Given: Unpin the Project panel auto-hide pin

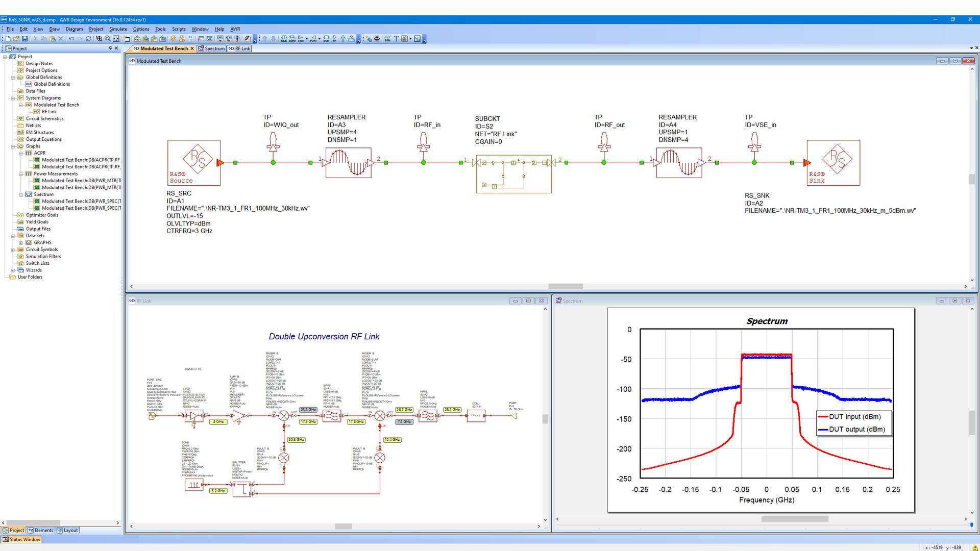Looking at the screenshot, I should 110,48.
